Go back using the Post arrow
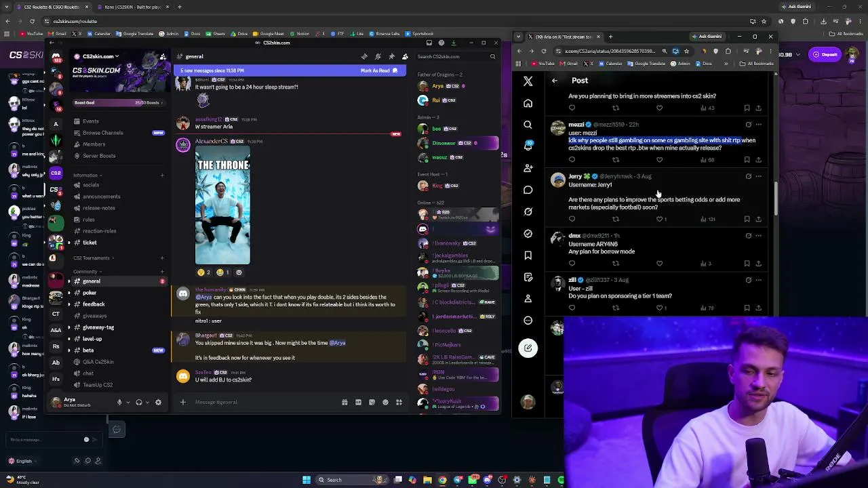868x488 pixels. [555, 81]
